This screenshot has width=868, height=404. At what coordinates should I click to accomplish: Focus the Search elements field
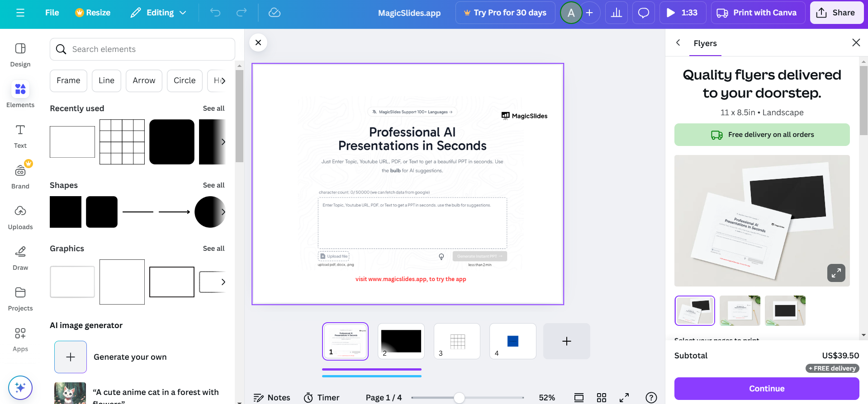pyautogui.click(x=142, y=49)
